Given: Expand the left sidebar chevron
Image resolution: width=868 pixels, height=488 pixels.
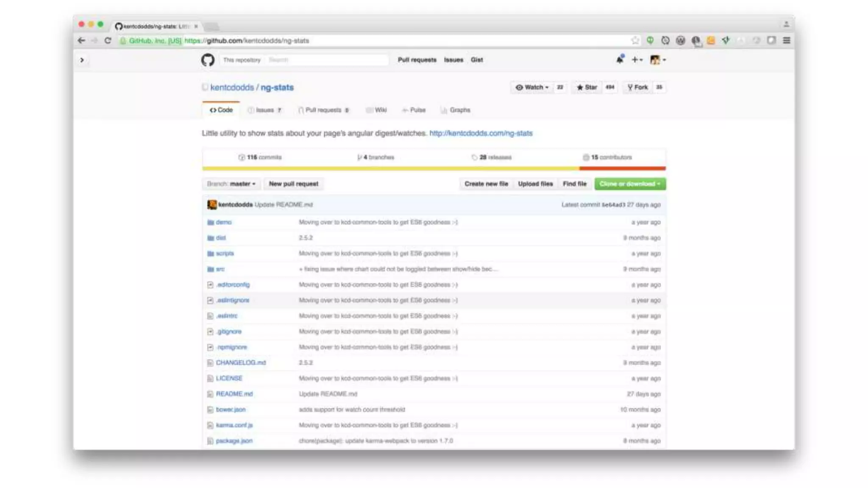Looking at the screenshot, I should 82,60.
